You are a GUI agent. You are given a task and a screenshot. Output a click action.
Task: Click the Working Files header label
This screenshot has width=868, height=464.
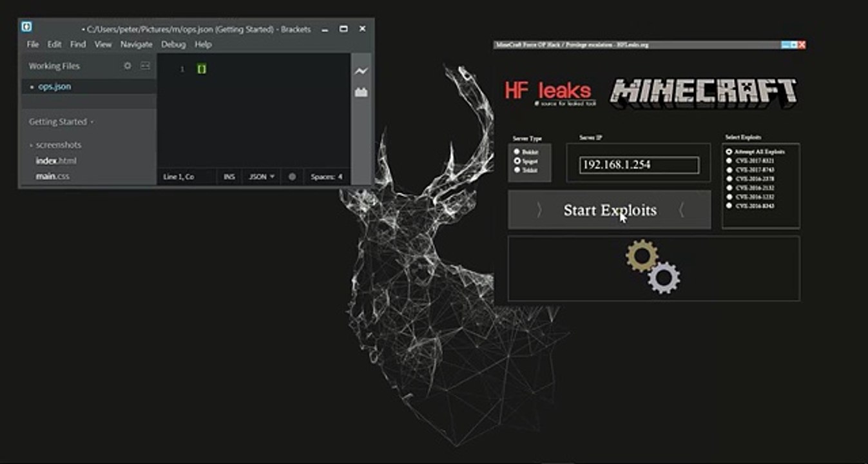tap(54, 66)
